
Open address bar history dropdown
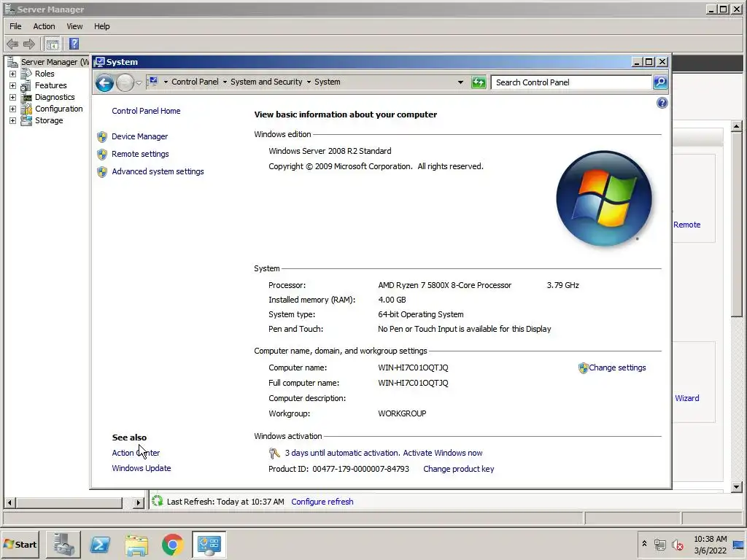(460, 82)
